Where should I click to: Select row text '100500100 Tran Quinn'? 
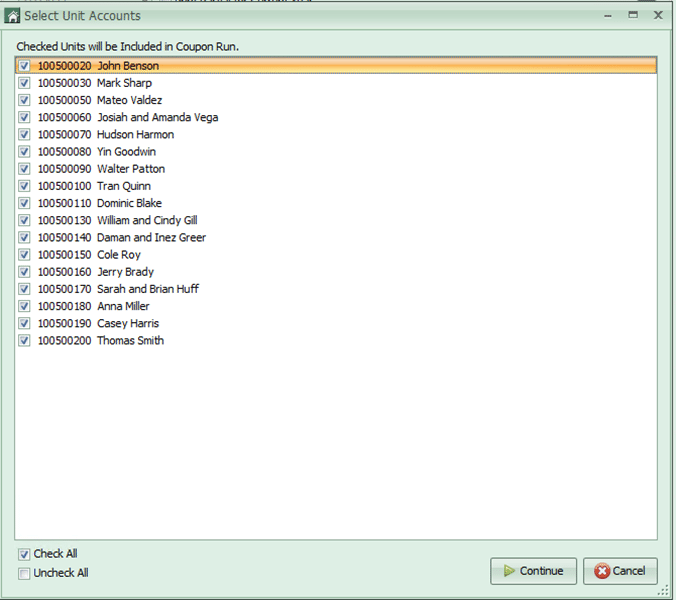[x=94, y=186]
